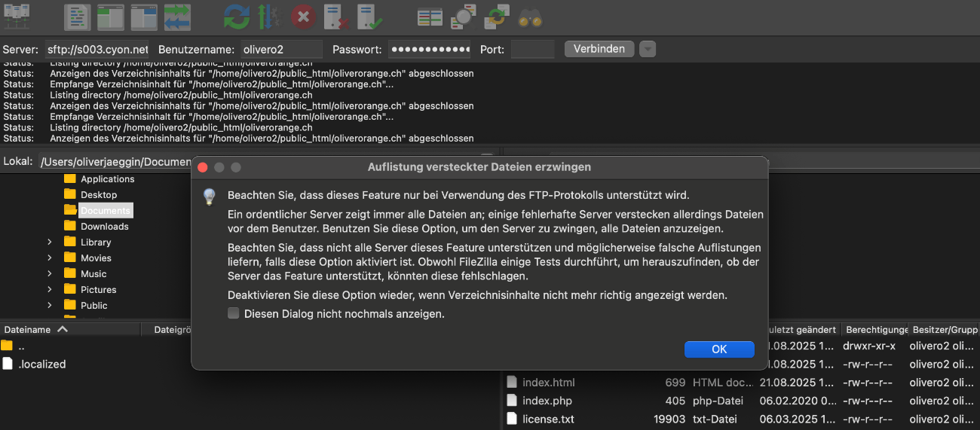Image resolution: width=980 pixels, height=430 pixels.
Task: Click the drwxr-xr-x permissions cell
Action: (871, 346)
